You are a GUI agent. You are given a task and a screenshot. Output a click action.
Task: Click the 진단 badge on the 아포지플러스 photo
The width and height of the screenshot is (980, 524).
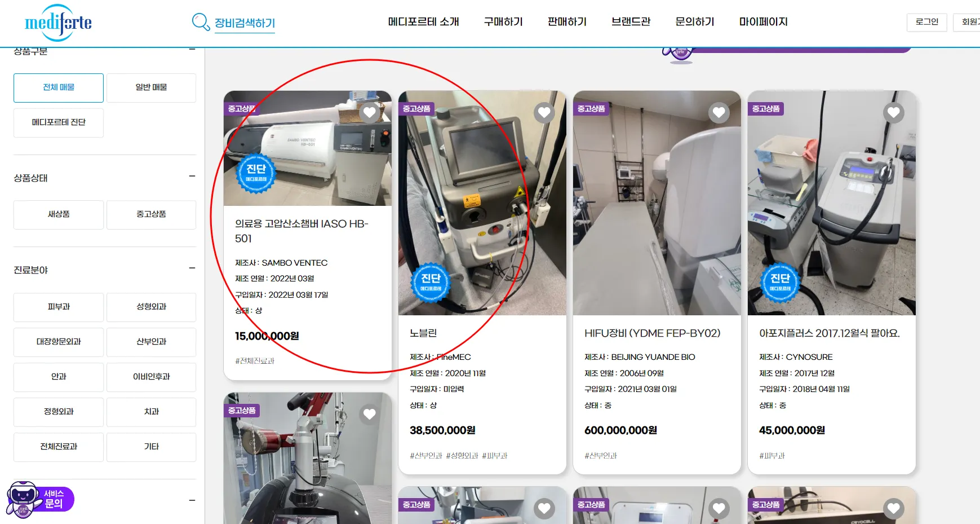tap(780, 282)
